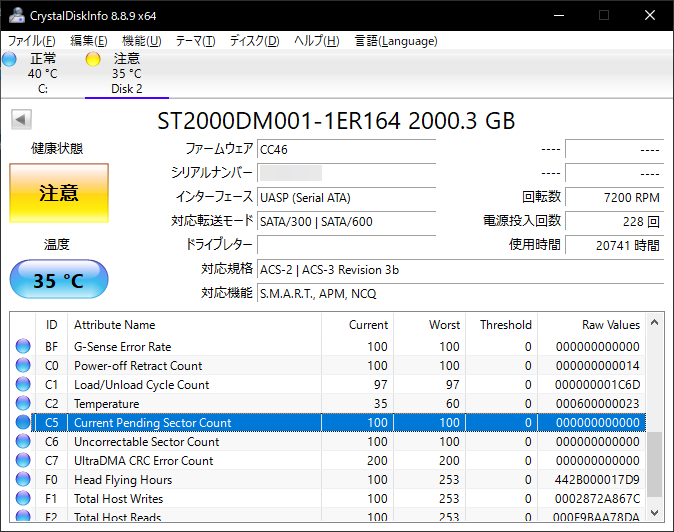Click status orb of Temperature attribute row
674x532 pixels.
23,403
